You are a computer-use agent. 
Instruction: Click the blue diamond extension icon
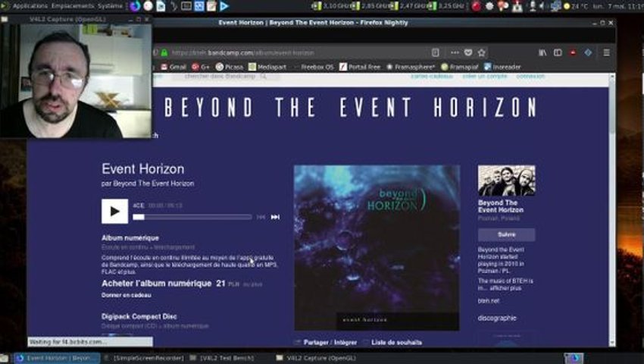tap(588, 52)
